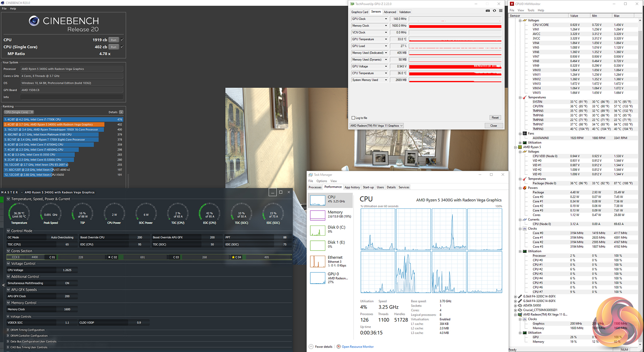Screen dimensions: 644x352
Task: Toggle the CPU benchmark checkmark in Cinebench
Action: coord(122,40)
